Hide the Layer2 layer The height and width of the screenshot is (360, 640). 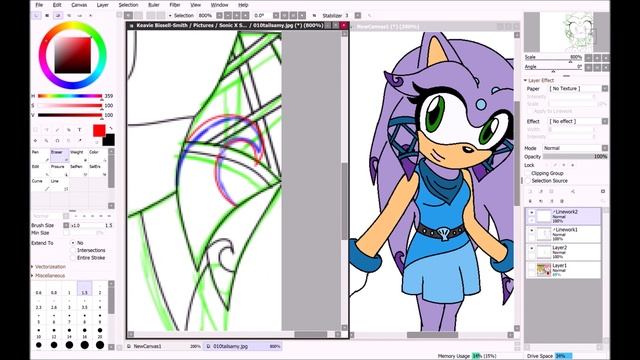(531, 248)
